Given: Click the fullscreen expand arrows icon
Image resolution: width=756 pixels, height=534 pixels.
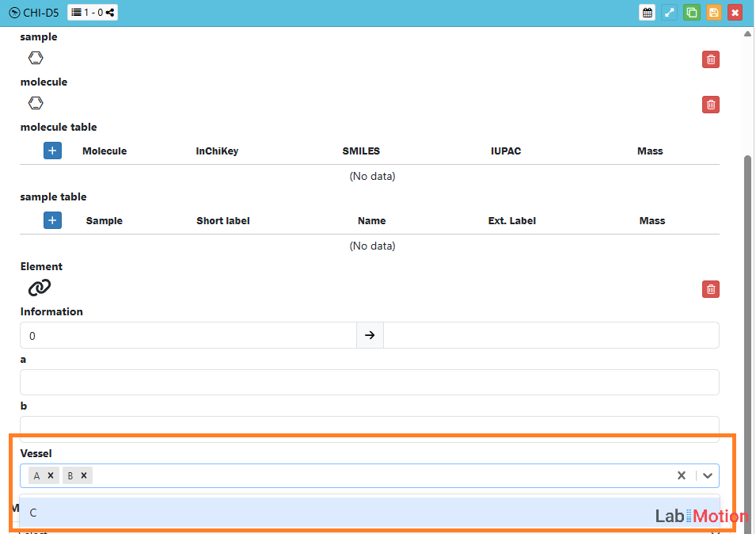Looking at the screenshot, I should 669,13.
